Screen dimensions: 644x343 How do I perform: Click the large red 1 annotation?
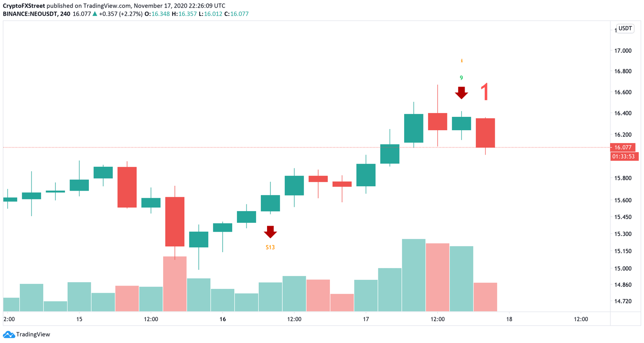click(485, 92)
